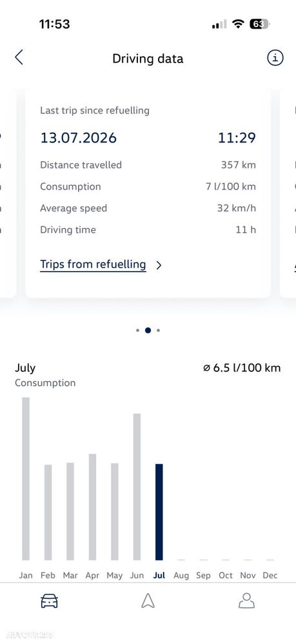Screen dimensions: 296x644
Task: Select the third page indicator dot
Action: pos(158,330)
